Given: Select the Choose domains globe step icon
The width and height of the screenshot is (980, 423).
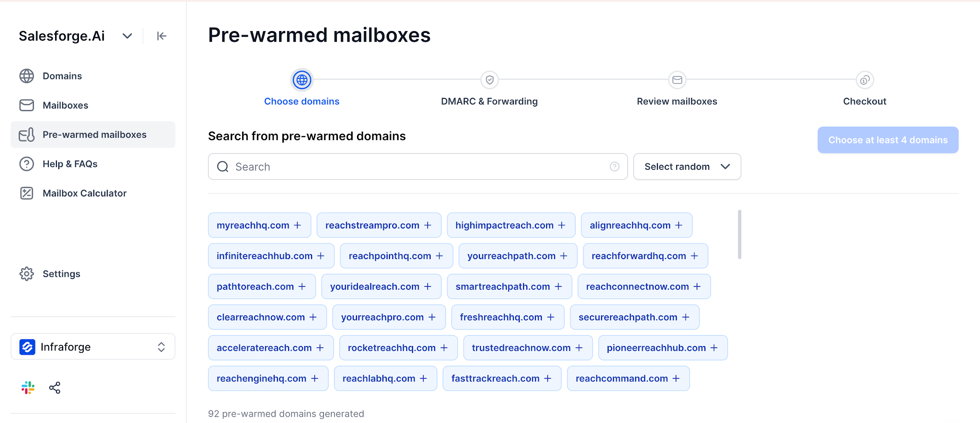Looking at the screenshot, I should tap(302, 80).
